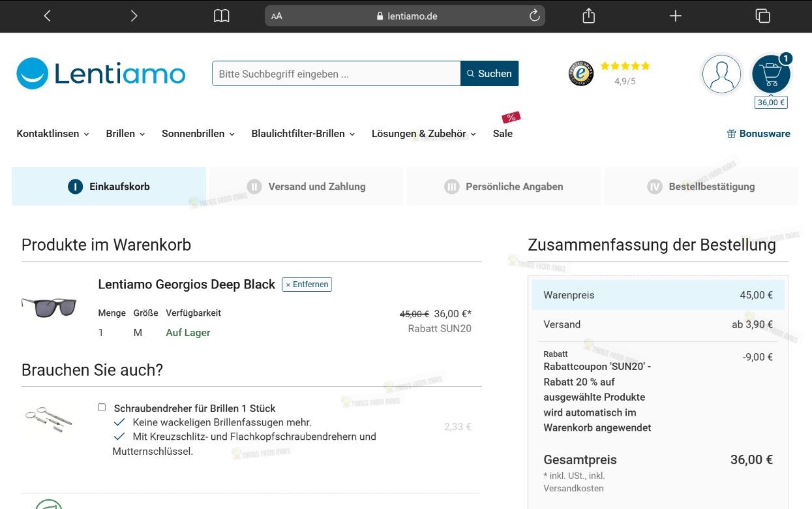Open Lentiamo Georgios Deep Black product title
The height and width of the screenshot is (509, 812).
tap(187, 285)
